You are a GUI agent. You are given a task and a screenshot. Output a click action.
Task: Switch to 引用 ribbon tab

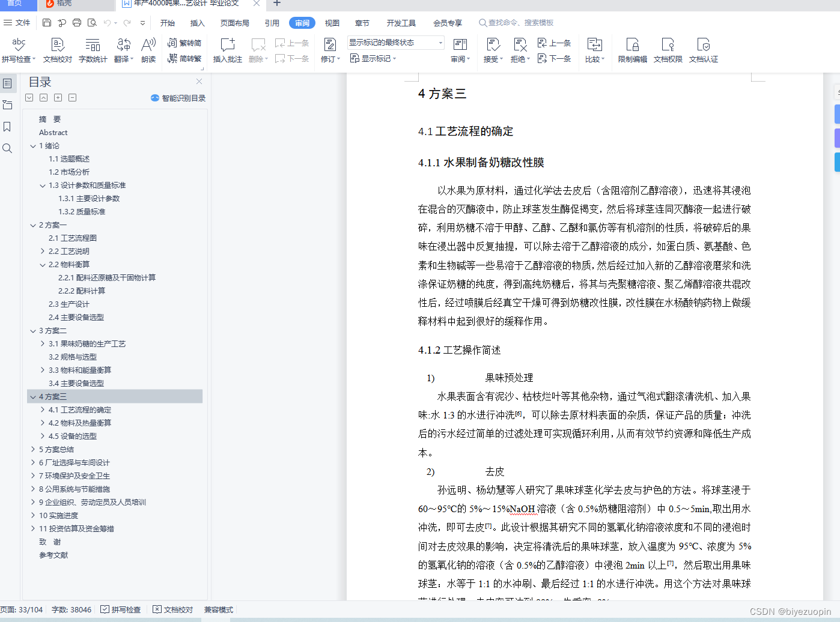click(x=272, y=23)
